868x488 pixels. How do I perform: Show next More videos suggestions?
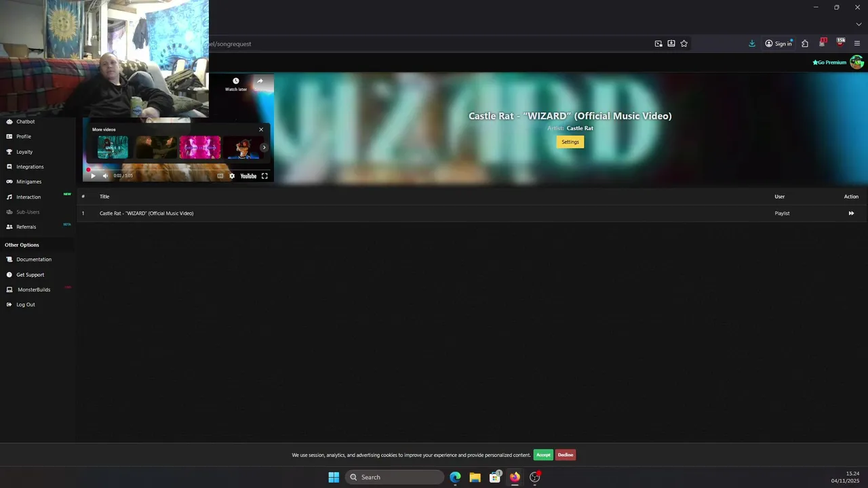(264, 147)
